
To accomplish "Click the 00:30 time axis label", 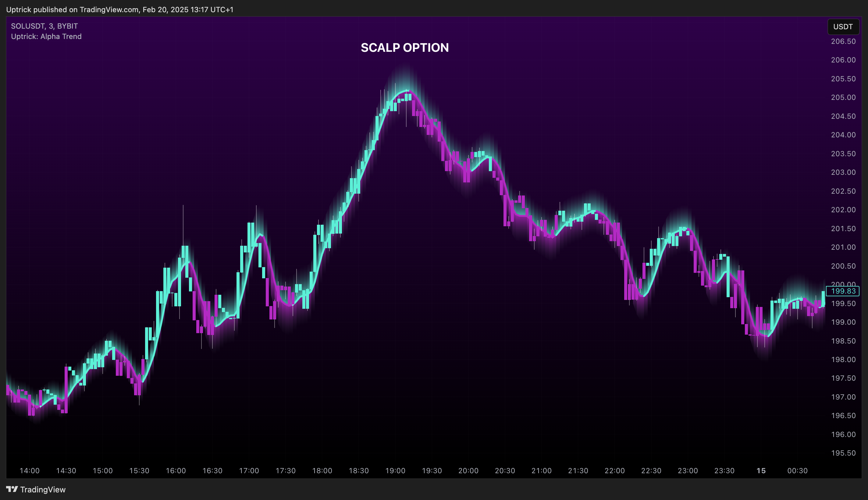I will 798,471.
